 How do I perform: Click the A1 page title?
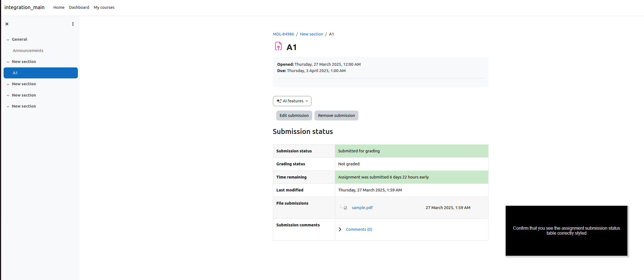(292, 47)
